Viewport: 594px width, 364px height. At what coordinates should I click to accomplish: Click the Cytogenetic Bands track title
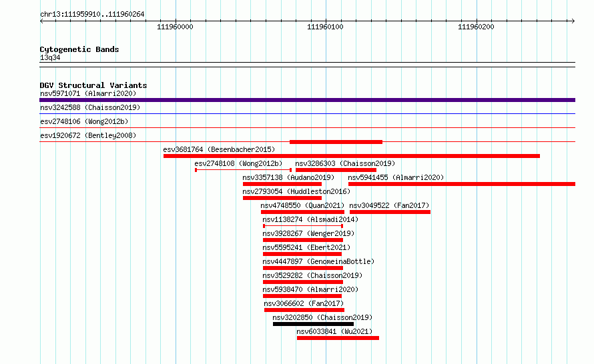click(79, 49)
